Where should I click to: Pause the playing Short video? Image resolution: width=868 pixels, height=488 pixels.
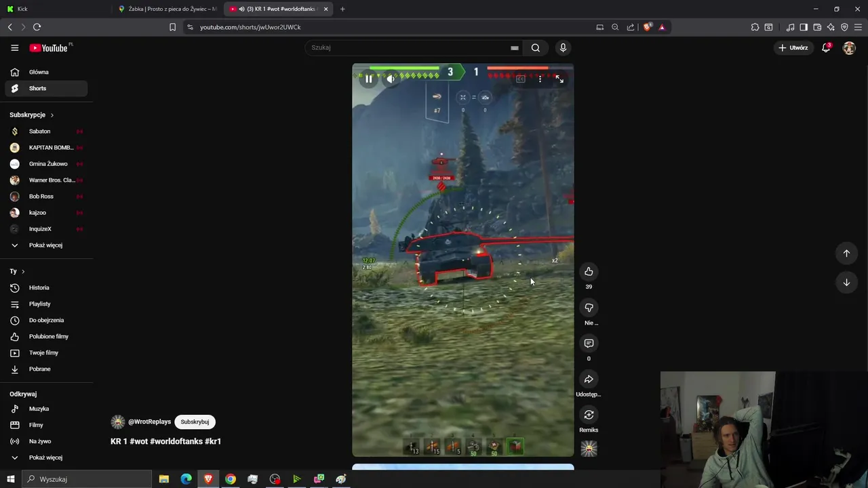click(x=369, y=79)
